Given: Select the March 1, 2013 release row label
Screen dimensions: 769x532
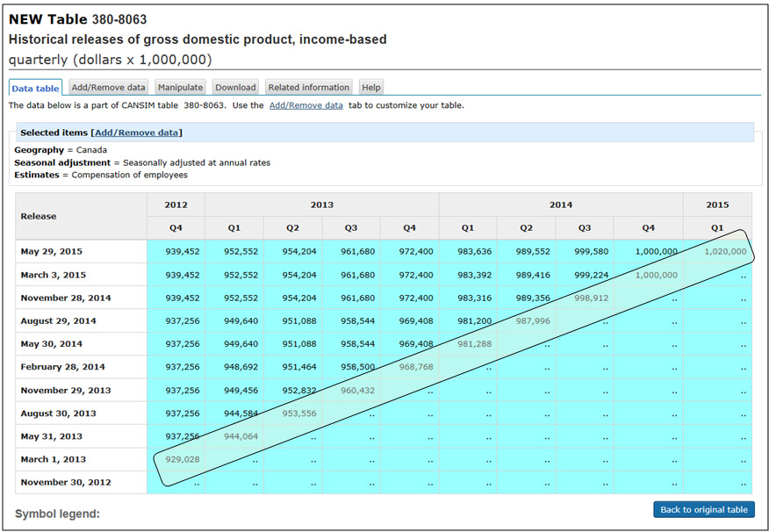Looking at the screenshot, I should [54, 459].
